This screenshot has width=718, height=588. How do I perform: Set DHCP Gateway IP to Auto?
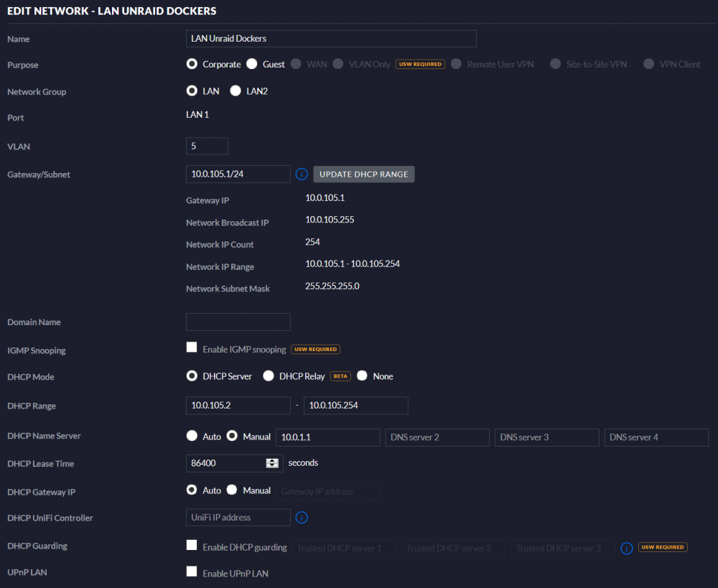click(192, 490)
